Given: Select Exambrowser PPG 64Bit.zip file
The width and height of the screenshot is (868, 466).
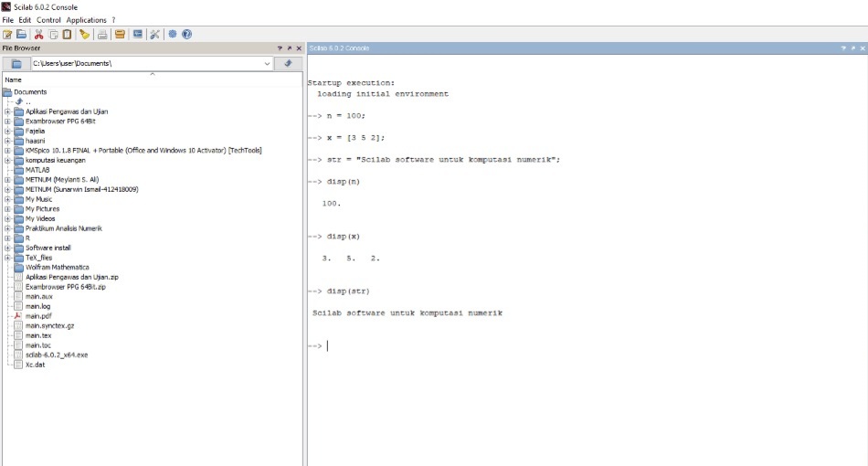Looking at the screenshot, I should pos(65,287).
